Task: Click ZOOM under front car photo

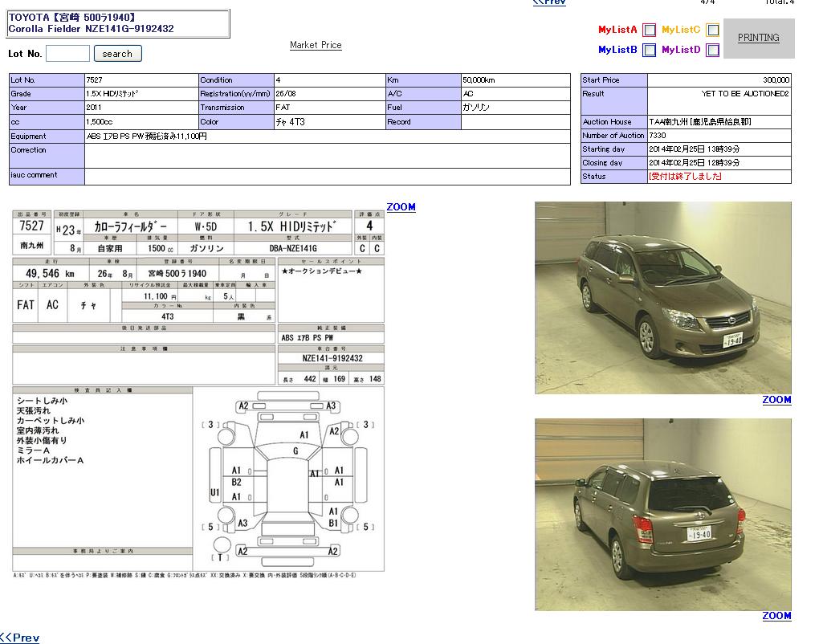Action: 776,400
